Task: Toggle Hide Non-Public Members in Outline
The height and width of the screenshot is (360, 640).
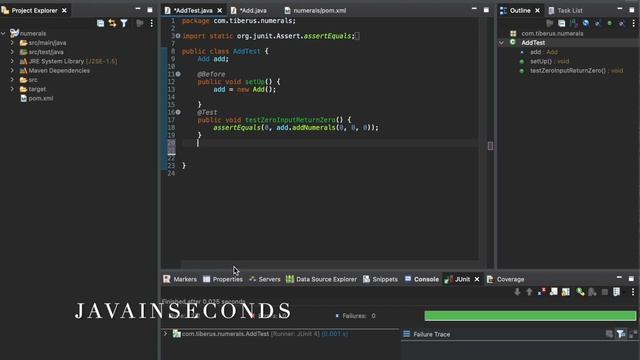Action: click(609, 23)
